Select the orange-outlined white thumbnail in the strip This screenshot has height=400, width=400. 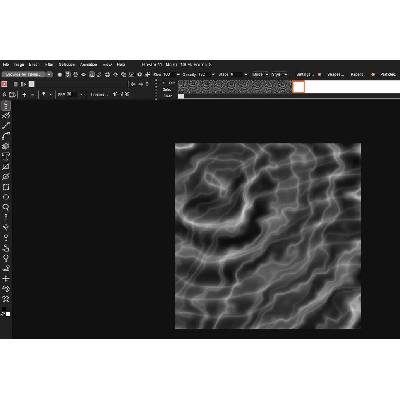[x=298, y=87]
